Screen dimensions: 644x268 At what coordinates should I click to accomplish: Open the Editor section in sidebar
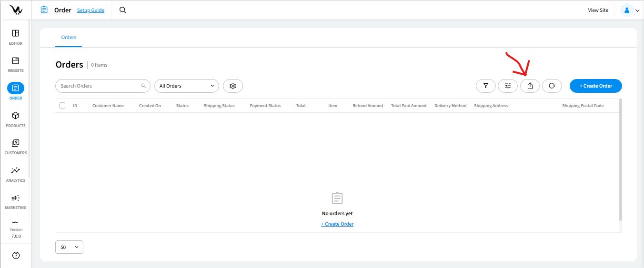[x=16, y=37]
